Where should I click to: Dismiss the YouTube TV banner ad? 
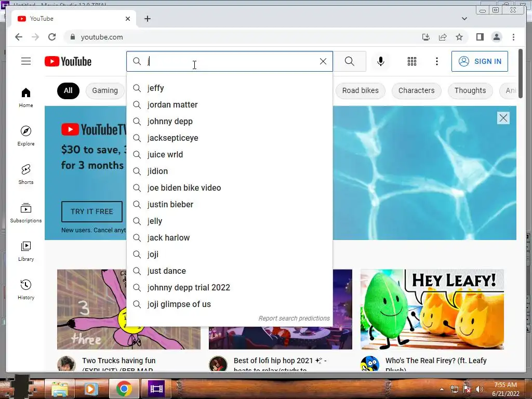pos(503,118)
